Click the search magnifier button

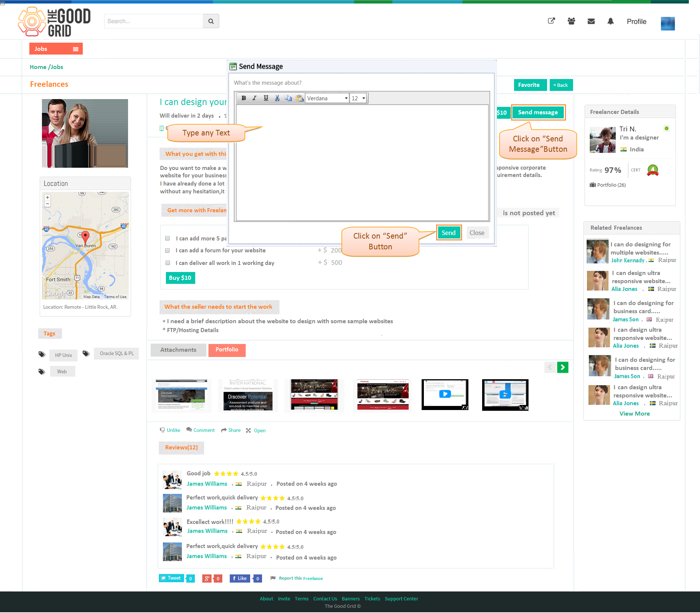211,21
